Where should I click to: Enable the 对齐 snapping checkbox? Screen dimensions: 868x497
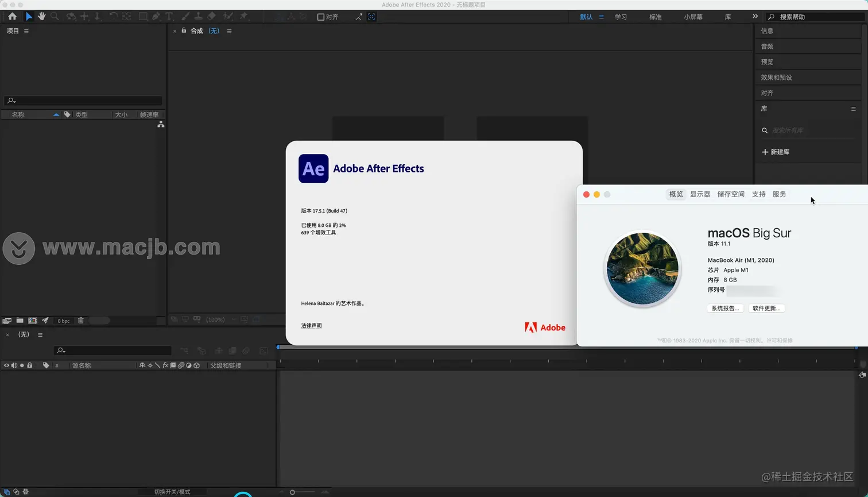click(321, 17)
